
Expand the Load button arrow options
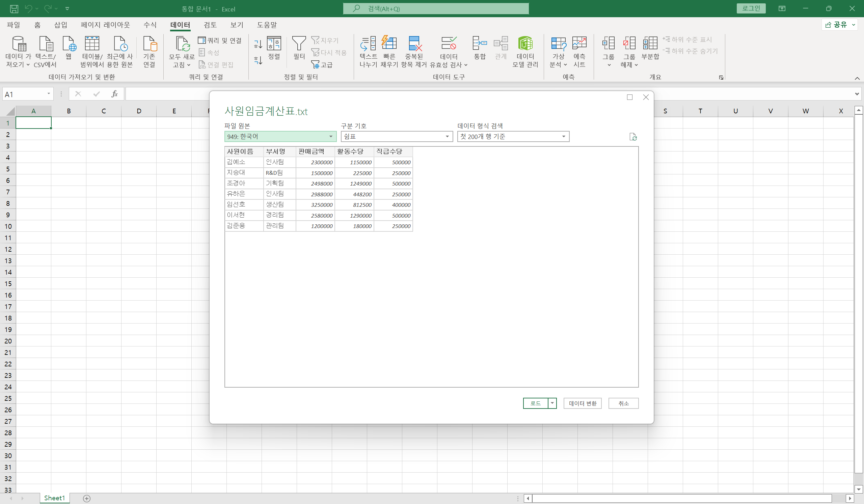coord(552,403)
